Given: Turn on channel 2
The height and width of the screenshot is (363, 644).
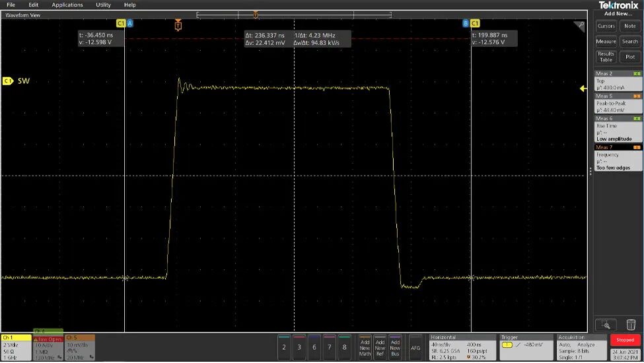Looking at the screenshot, I should point(284,347).
